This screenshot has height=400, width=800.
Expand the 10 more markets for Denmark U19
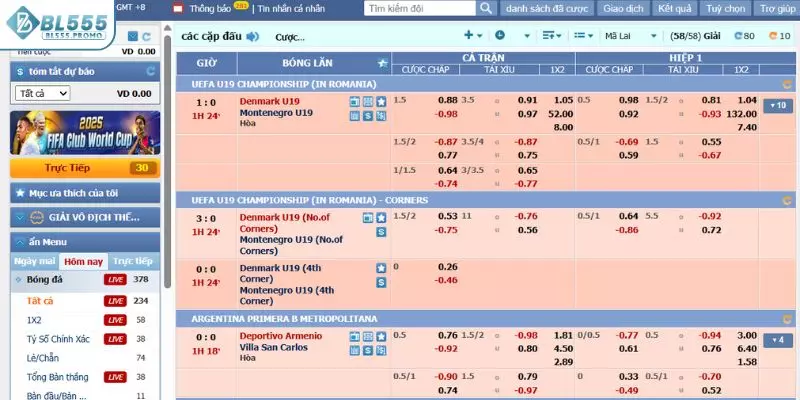(x=776, y=105)
